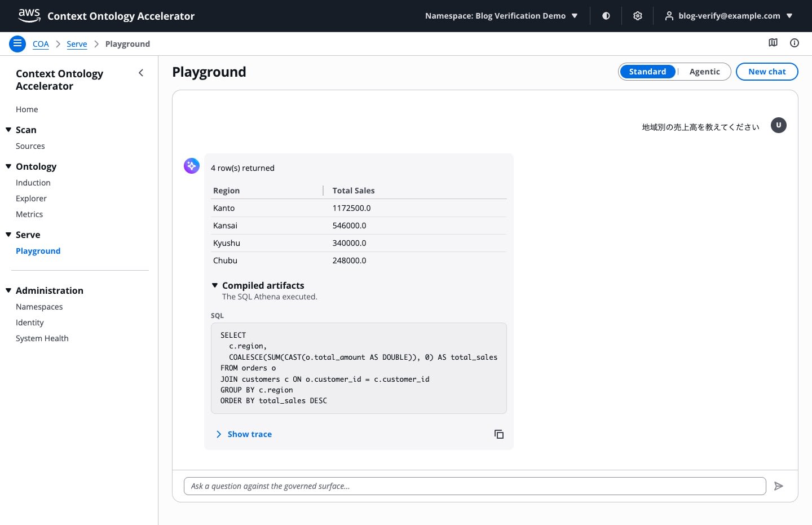The image size is (812, 525).
Task: Click the Kanto region cell
Action: click(x=224, y=208)
